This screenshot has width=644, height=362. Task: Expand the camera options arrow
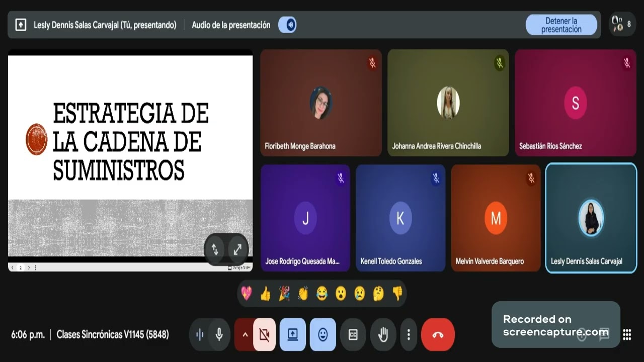click(x=245, y=334)
